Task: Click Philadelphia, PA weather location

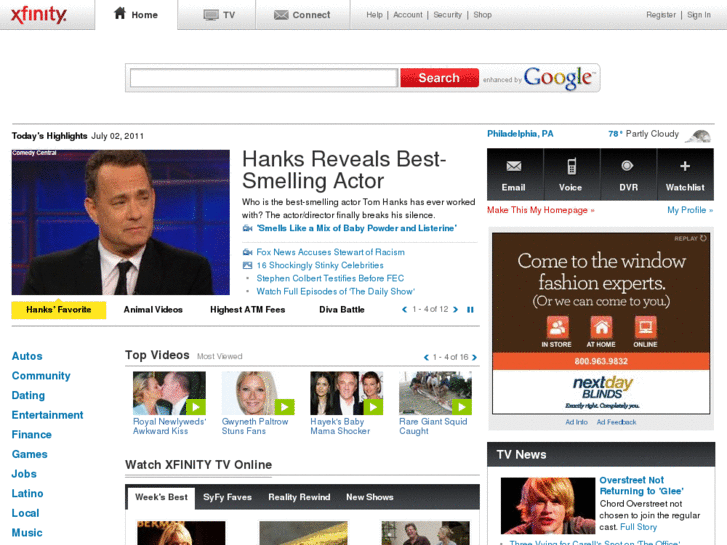Action: pos(520,134)
